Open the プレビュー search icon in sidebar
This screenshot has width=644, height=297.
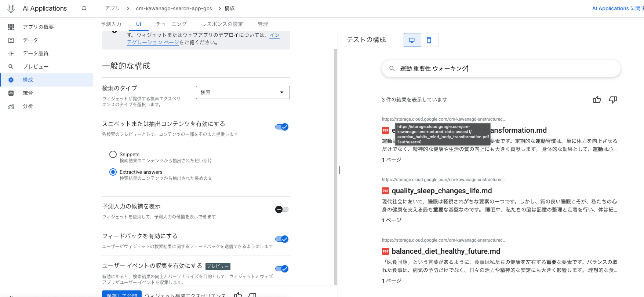click(11, 66)
